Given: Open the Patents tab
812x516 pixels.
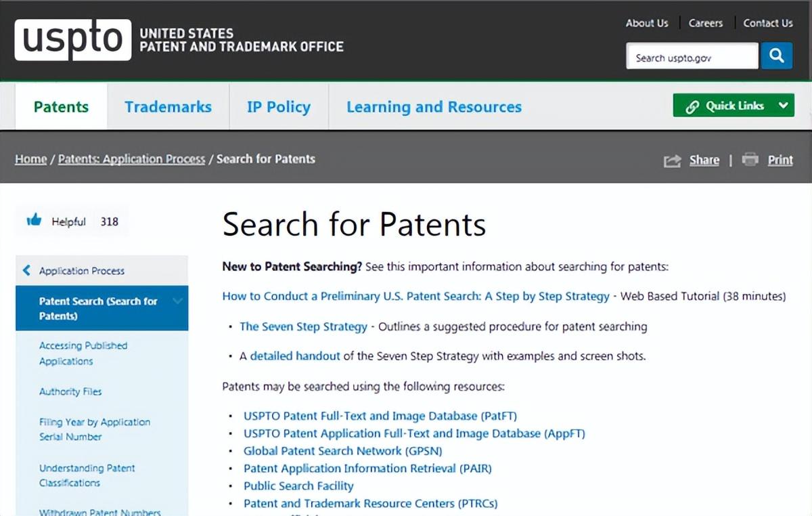Looking at the screenshot, I should 61,107.
